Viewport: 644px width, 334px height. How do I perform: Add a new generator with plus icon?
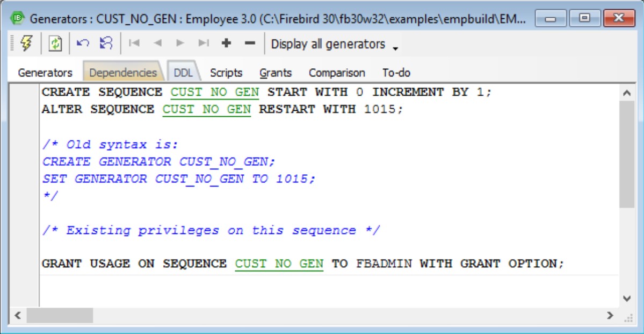pyautogui.click(x=226, y=44)
